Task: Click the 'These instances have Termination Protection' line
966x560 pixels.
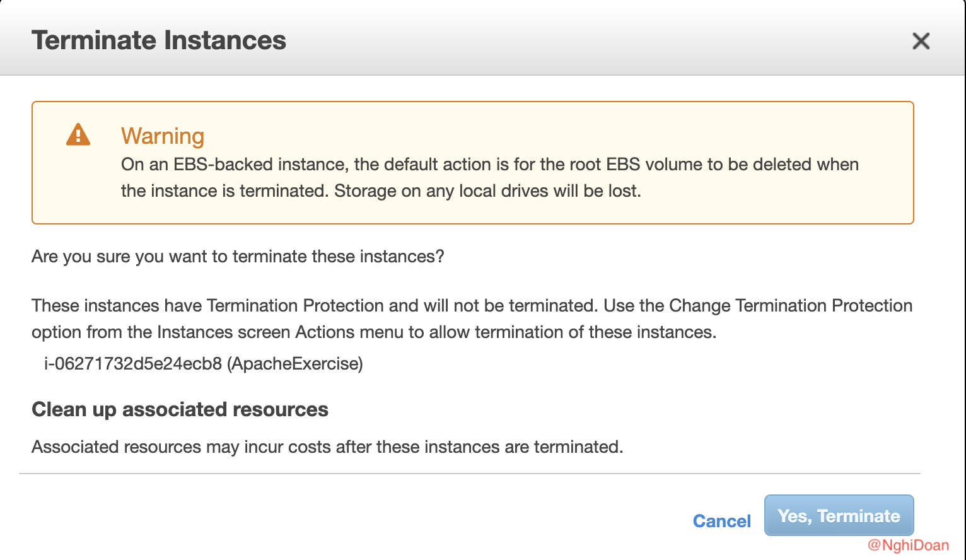Action: tap(313, 306)
